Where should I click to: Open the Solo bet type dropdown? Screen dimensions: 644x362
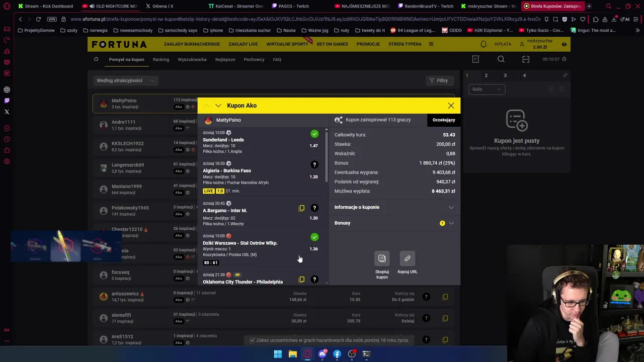coord(487,89)
